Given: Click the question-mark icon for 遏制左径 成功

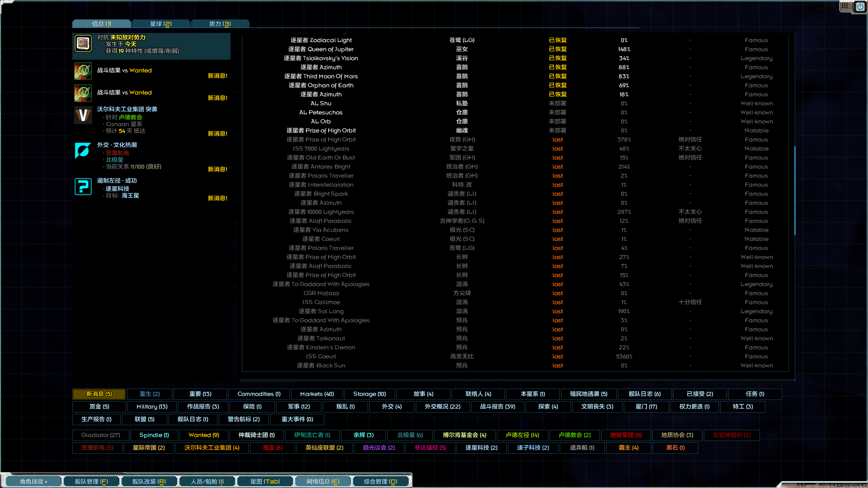Looking at the screenshot, I should (83, 186).
